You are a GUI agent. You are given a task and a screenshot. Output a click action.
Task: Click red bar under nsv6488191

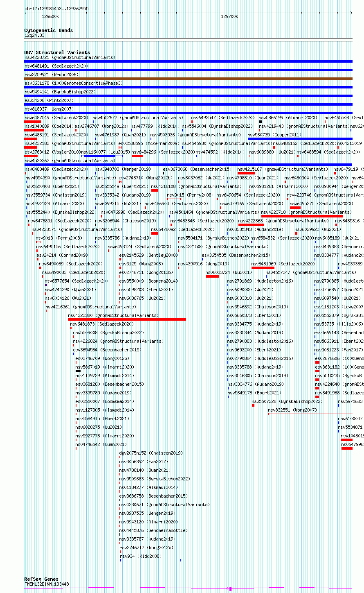[x=31, y=139]
